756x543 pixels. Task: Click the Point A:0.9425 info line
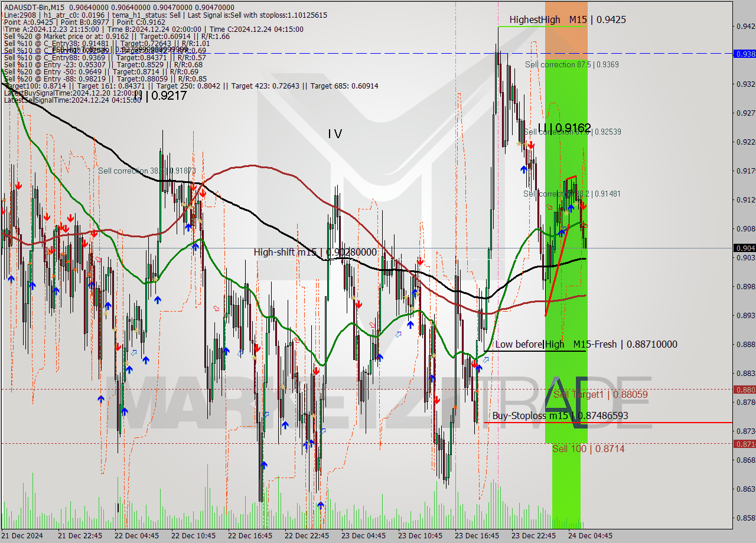[x=84, y=22]
